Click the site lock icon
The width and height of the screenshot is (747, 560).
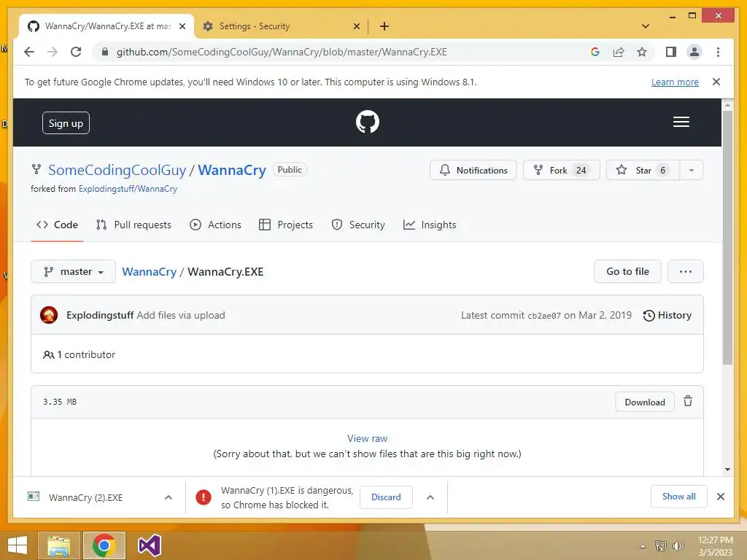[x=105, y=52]
